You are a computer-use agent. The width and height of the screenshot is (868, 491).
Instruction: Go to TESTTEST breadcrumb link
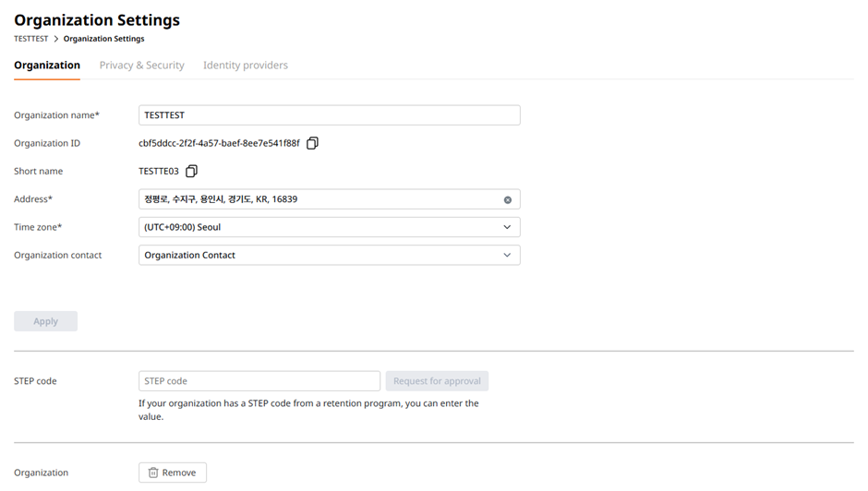click(31, 39)
